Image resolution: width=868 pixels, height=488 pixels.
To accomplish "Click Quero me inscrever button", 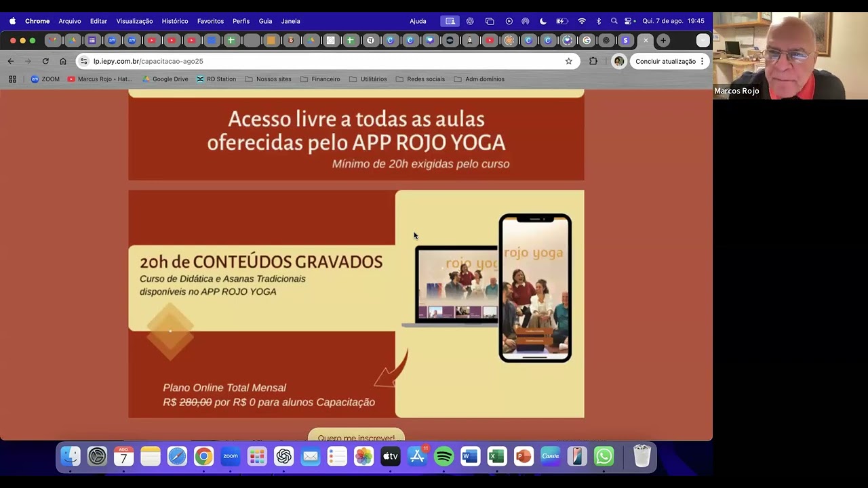I will click(x=356, y=435).
